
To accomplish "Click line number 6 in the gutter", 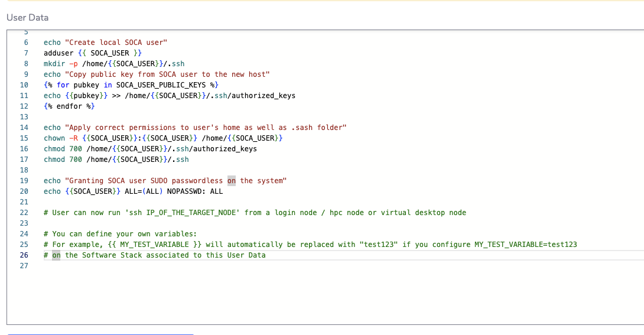I will coord(25,43).
